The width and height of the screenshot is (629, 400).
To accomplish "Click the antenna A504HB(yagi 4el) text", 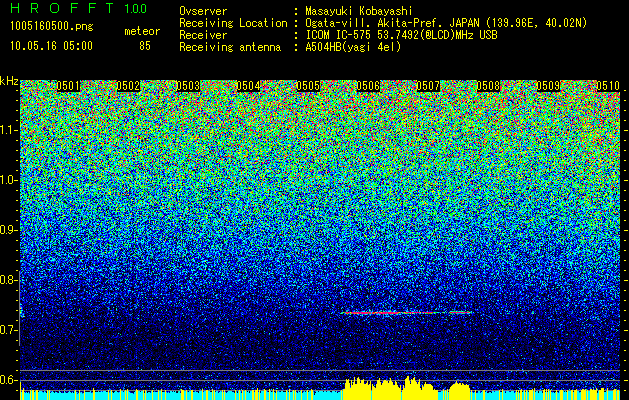I will [353, 47].
